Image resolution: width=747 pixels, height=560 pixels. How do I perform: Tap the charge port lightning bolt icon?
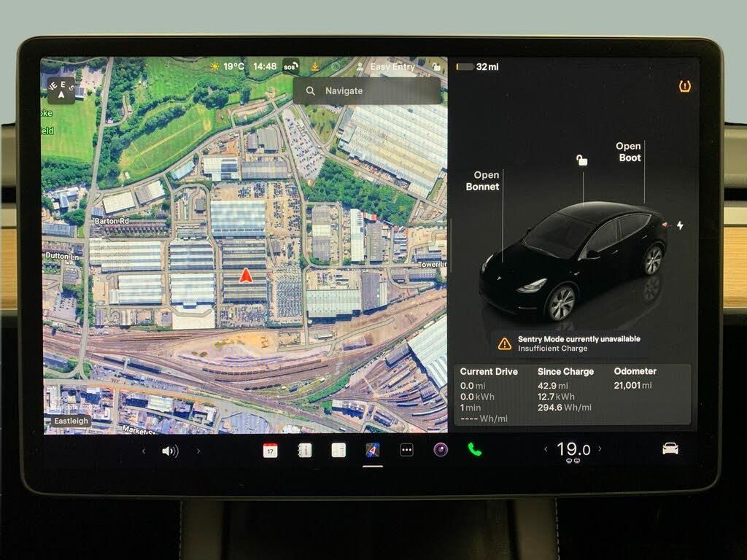tap(680, 225)
